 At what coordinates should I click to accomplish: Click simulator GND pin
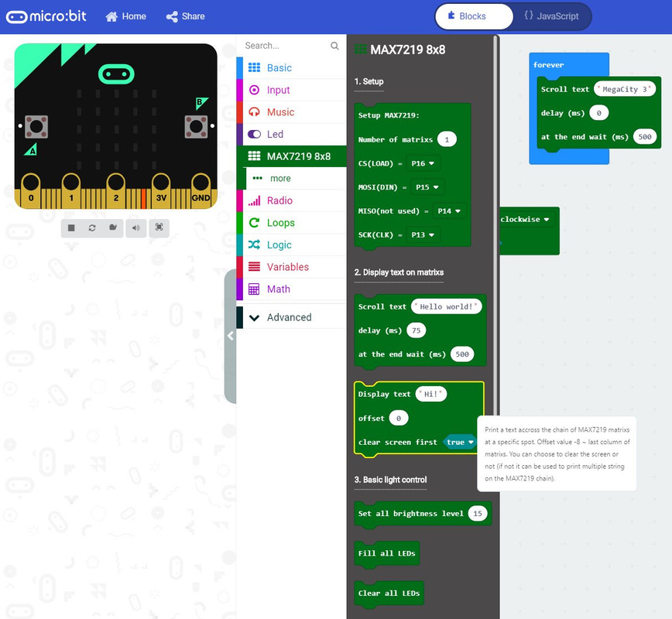(201, 190)
